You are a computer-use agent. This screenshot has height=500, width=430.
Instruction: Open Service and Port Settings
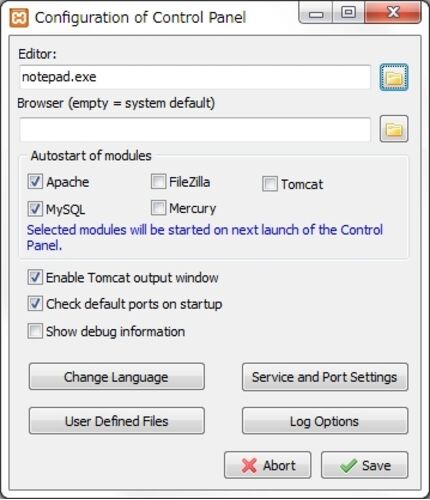(325, 377)
